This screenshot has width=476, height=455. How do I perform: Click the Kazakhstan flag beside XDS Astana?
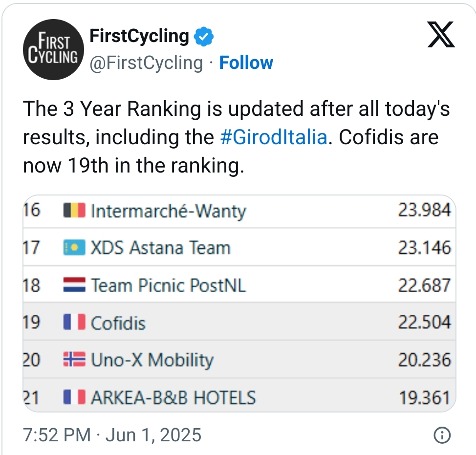pyautogui.click(x=74, y=248)
